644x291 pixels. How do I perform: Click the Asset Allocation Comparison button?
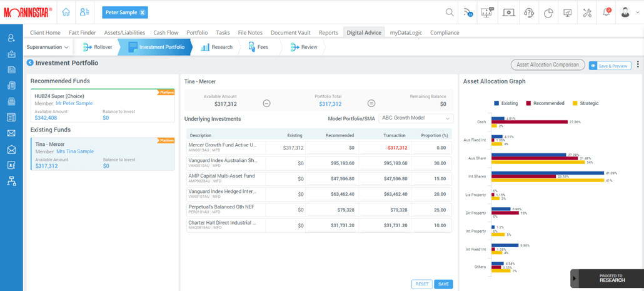[x=548, y=65]
